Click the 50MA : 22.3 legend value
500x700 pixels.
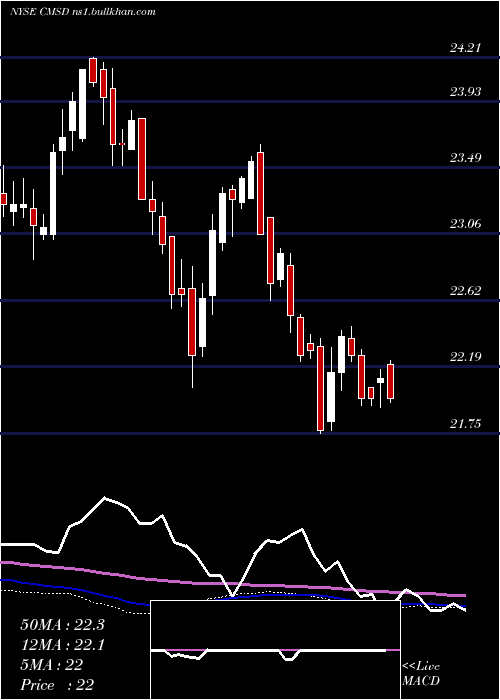[x=62, y=625]
